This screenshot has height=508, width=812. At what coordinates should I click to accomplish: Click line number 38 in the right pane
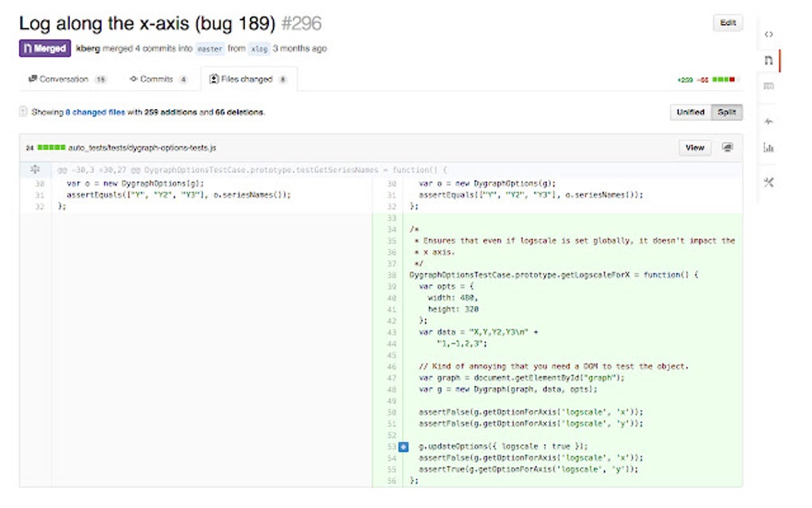point(392,275)
